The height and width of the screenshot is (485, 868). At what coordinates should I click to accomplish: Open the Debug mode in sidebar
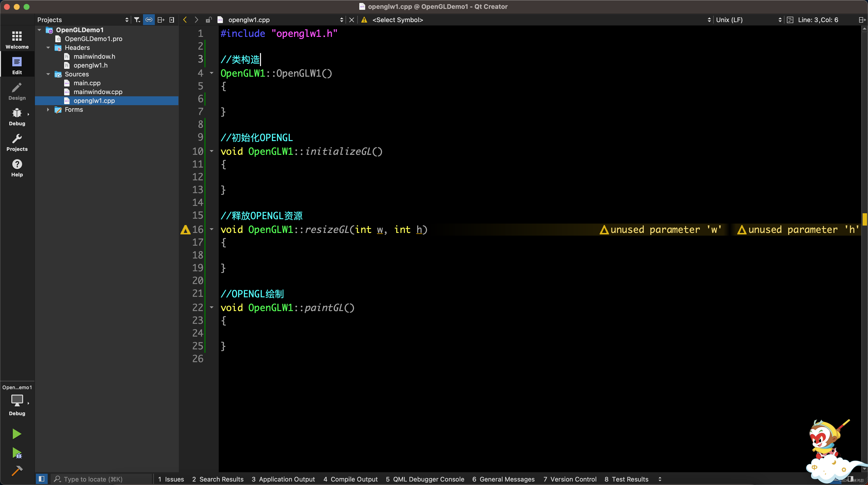pos(17,117)
